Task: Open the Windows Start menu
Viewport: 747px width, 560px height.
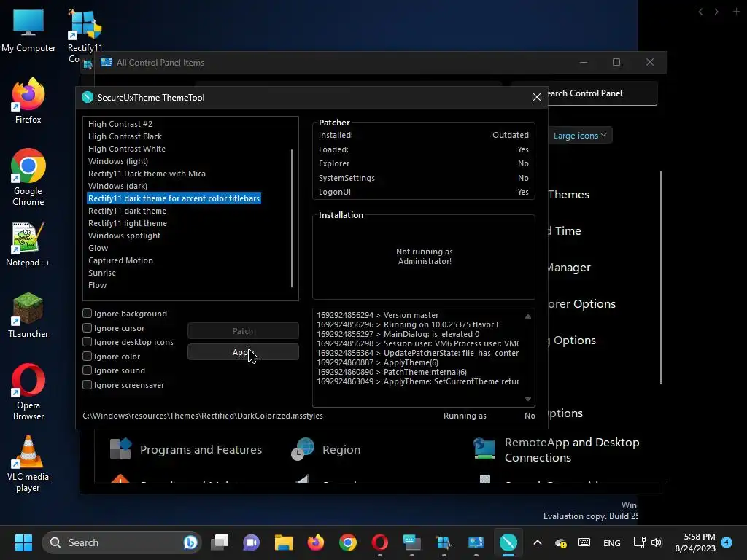Action: [23, 542]
